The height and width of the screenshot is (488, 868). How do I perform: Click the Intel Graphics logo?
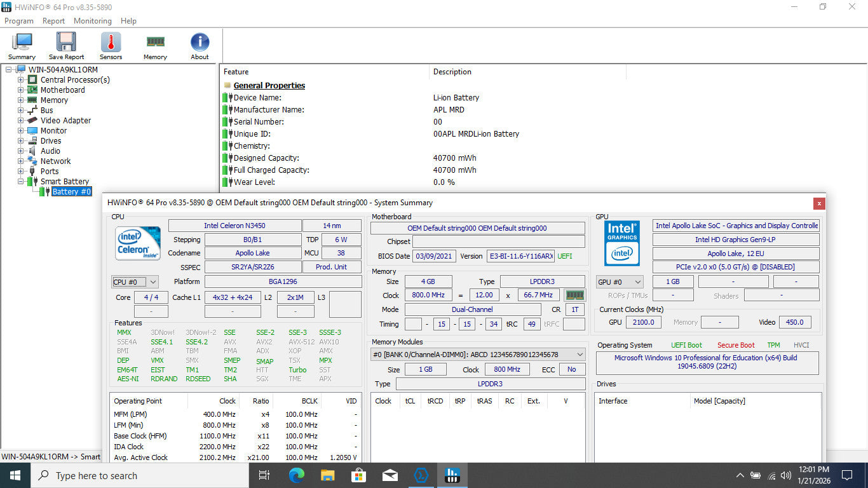tap(622, 243)
